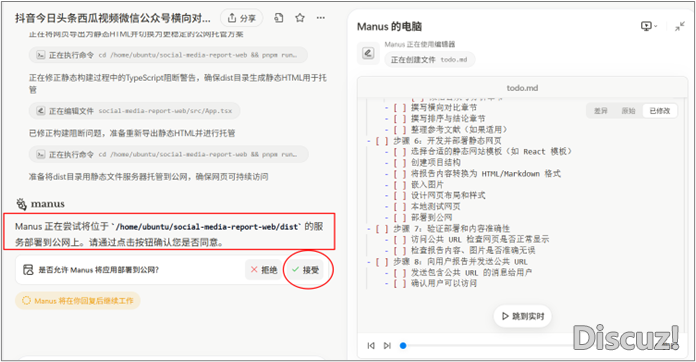Favorite the conversation with the star icon
The height and width of the screenshot is (362, 696).
point(300,18)
